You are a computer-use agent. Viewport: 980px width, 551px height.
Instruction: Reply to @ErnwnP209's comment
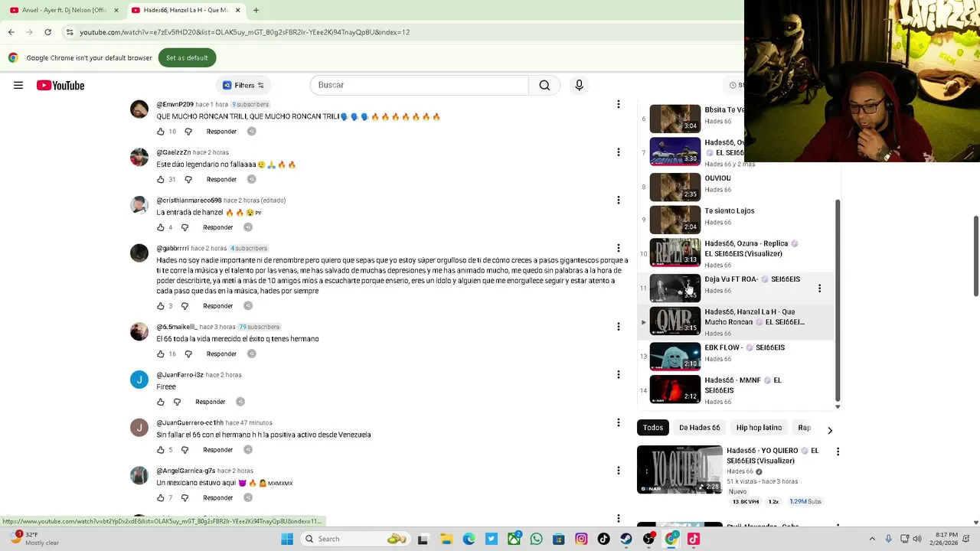click(x=221, y=132)
